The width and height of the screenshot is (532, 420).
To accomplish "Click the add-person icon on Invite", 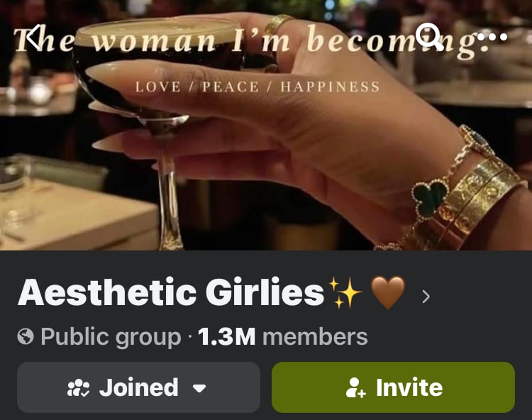I will tap(355, 387).
